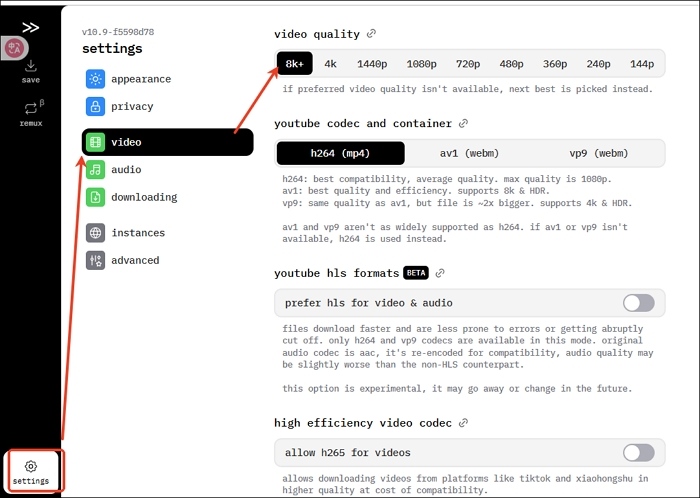This screenshot has width=700, height=498.
Task: Select 720p video quality
Action: [x=468, y=64]
